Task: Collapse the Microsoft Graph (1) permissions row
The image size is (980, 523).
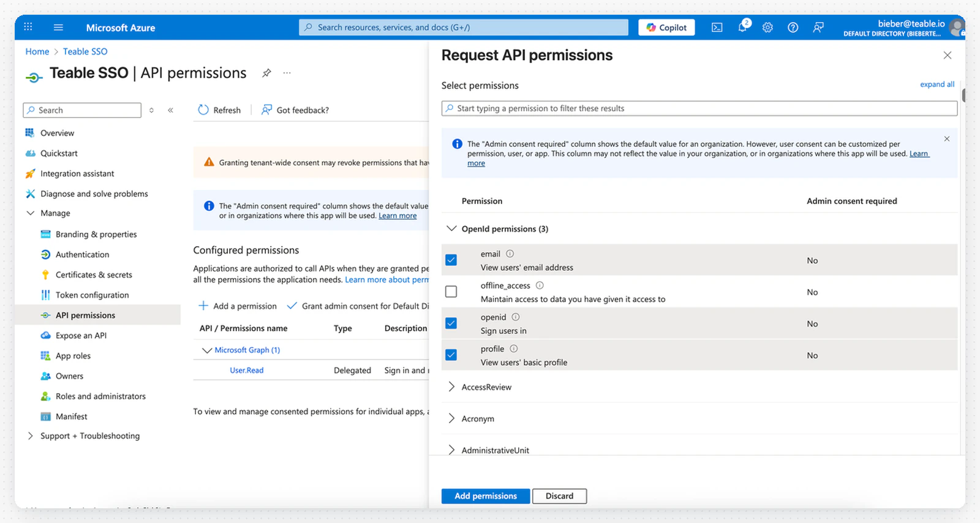Action: pos(207,350)
